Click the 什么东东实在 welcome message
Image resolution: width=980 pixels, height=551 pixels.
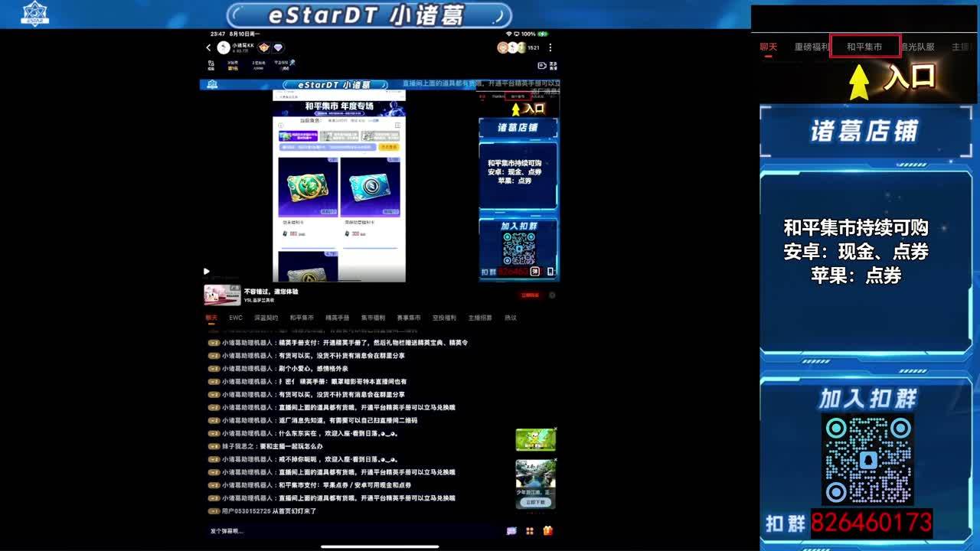pyautogui.click(x=303, y=433)
